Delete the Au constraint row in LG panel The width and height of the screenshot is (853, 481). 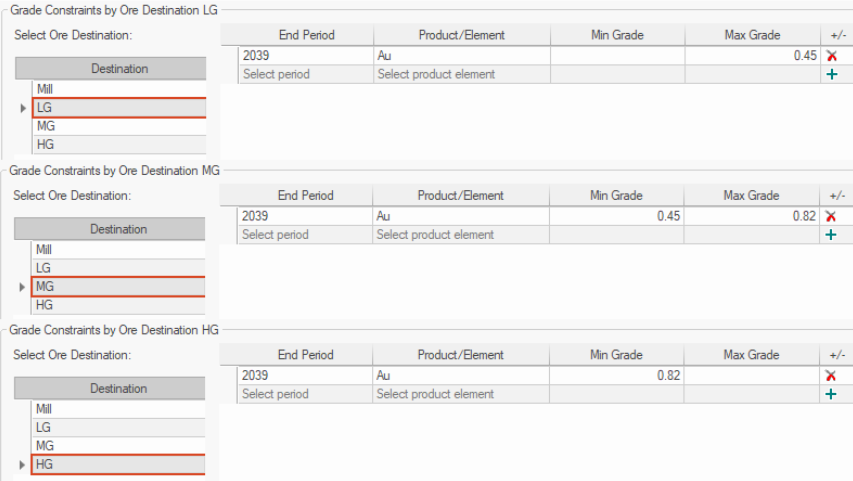click(832, 56)
